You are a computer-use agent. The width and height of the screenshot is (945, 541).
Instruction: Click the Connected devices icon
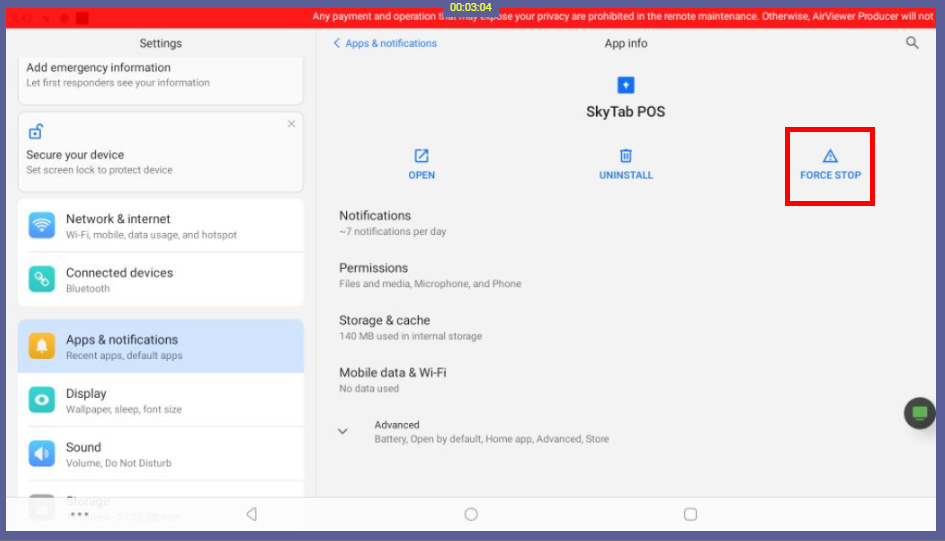click(x=42, y=279)
